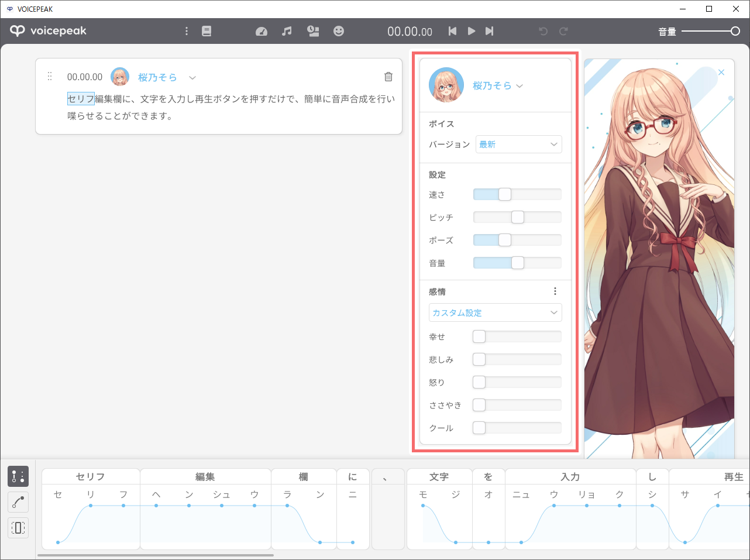Viewport: 750px width, 560px height.
Task: Open the 感情 three-dot options menu
Action: (555, 291)
